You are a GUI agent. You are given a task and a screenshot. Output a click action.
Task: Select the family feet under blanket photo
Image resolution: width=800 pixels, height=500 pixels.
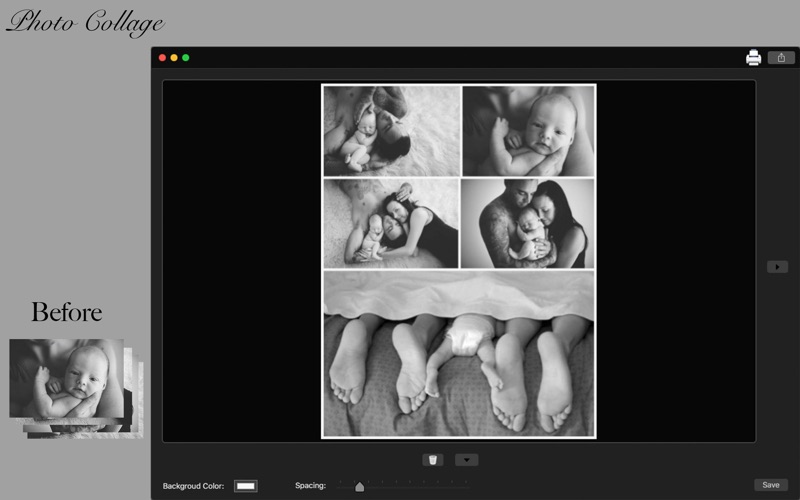pyautogui.click(x=459, y=353)
